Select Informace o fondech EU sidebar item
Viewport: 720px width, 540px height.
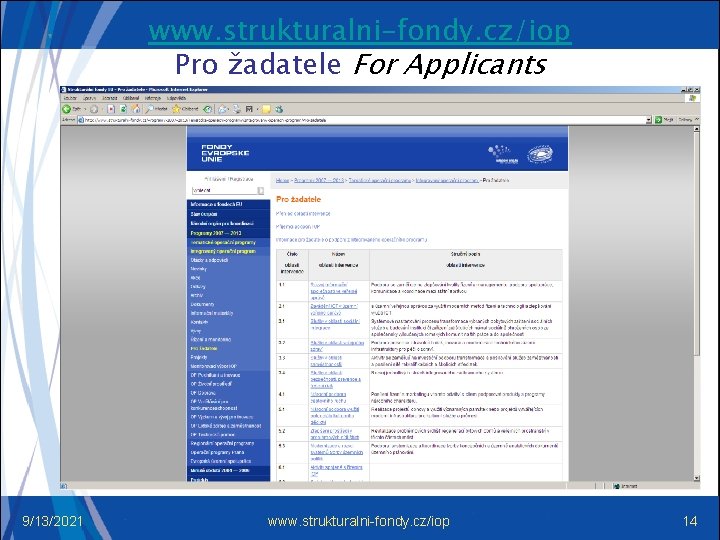coord(228,204)
